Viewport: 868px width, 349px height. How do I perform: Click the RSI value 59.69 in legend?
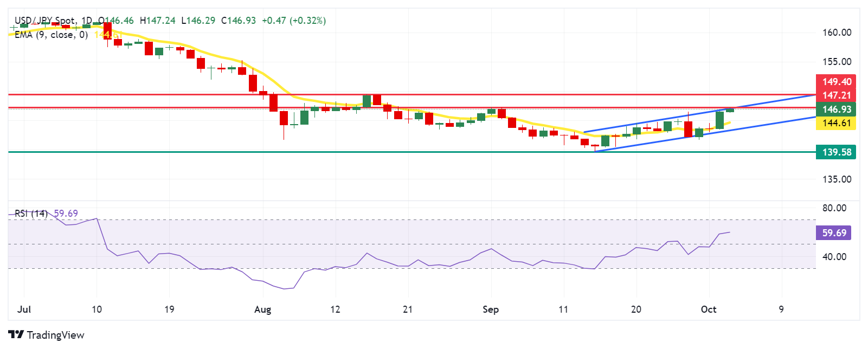tap(66, 214)
